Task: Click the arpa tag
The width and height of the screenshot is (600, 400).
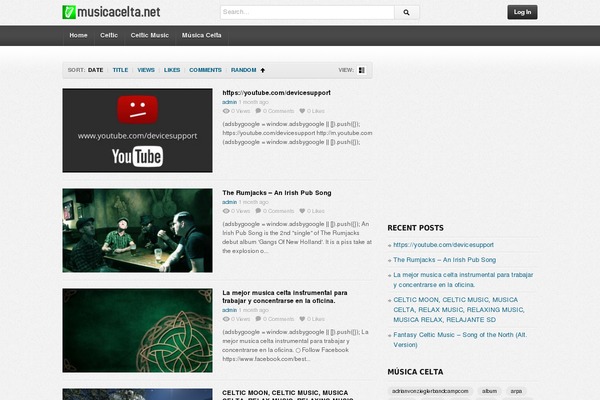Action: pos(516,391)
